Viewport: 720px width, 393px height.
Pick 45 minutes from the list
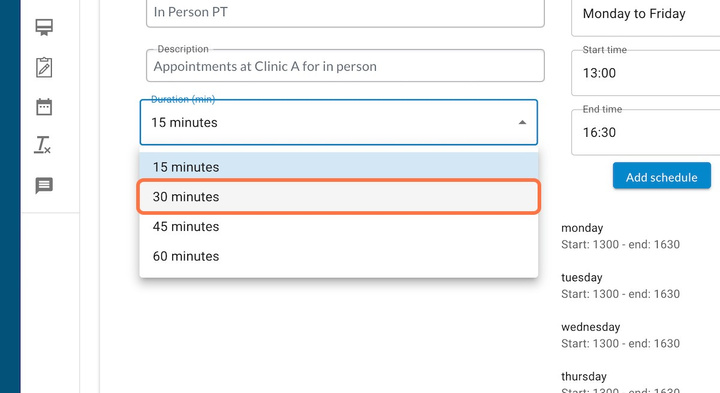(x=339, y=226)
